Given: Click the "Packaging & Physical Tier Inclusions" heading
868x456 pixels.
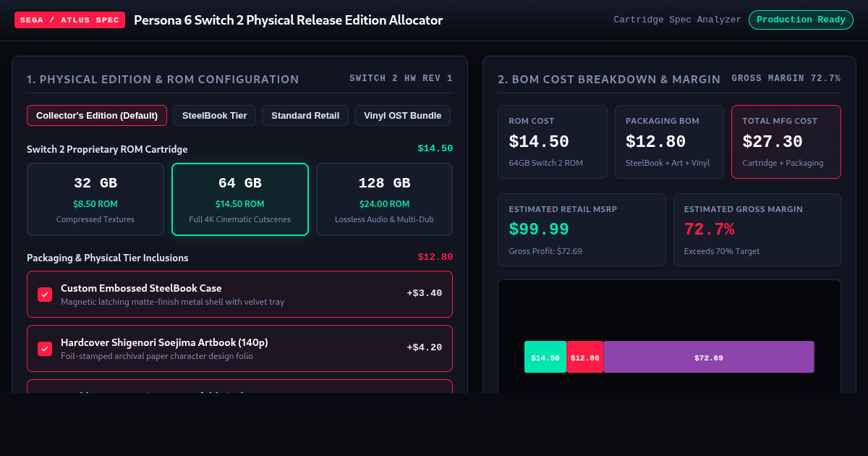Looking at the screenshot, I should point(108,258).
